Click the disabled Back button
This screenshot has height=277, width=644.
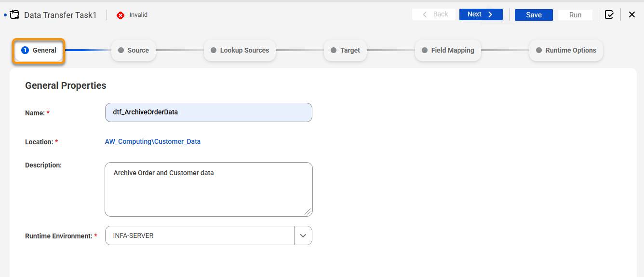coord(434,14)
